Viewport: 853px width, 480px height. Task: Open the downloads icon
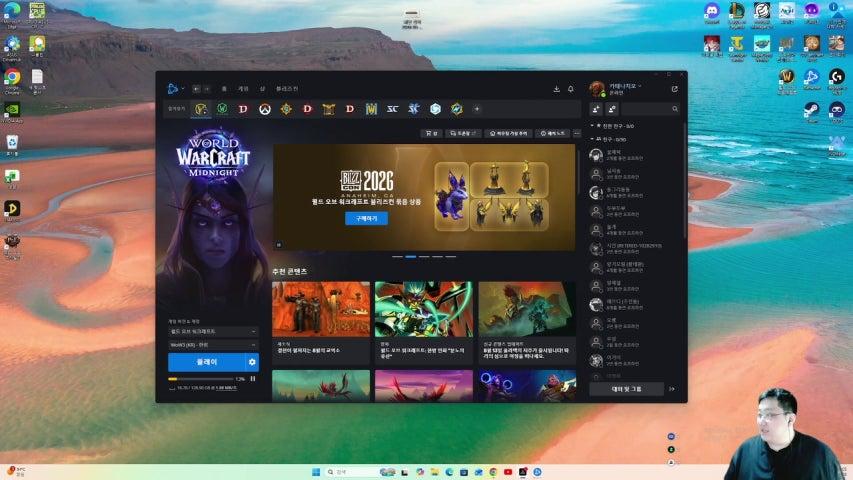click(x=557, y=89)
